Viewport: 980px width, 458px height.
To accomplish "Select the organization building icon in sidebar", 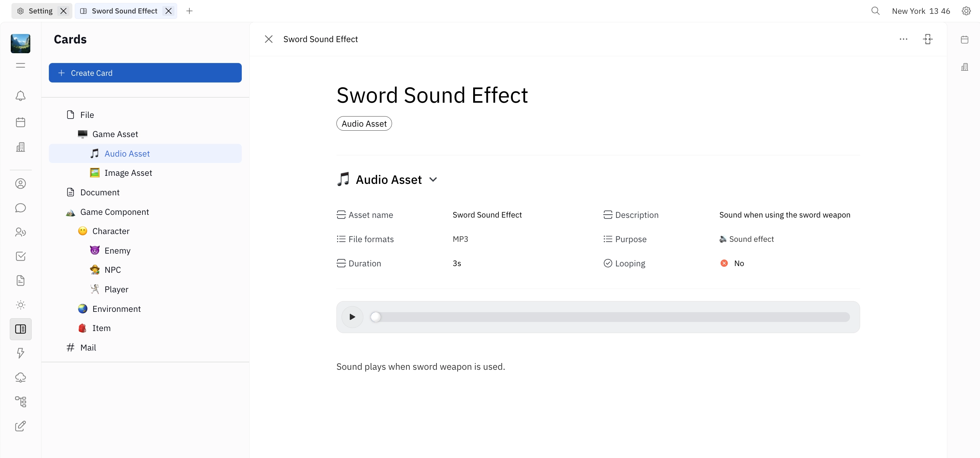I will tap(21, 147).
